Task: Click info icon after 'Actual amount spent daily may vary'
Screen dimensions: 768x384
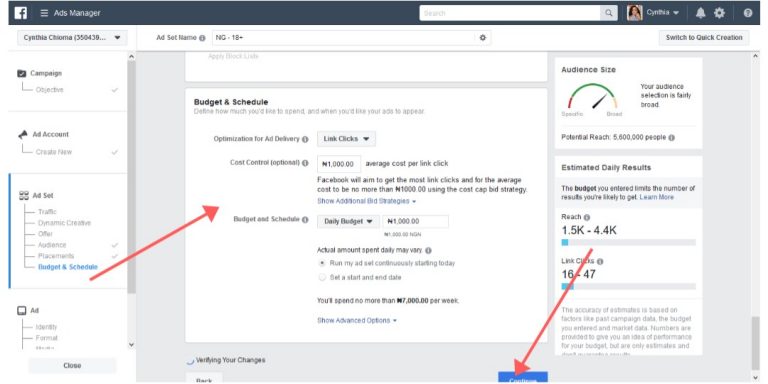Action: point(429,250)
